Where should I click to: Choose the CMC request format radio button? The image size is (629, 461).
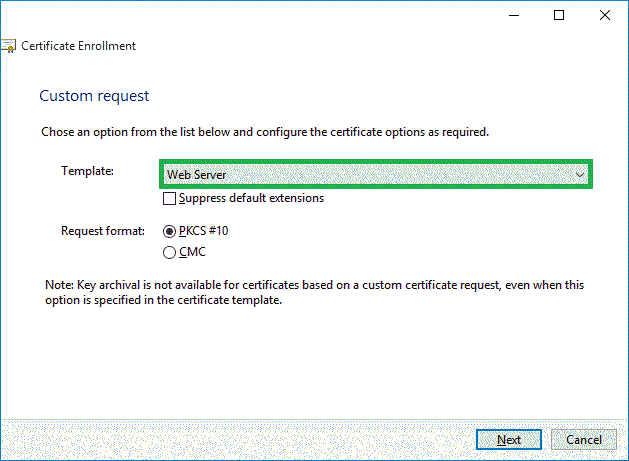(x=169, y=252)
